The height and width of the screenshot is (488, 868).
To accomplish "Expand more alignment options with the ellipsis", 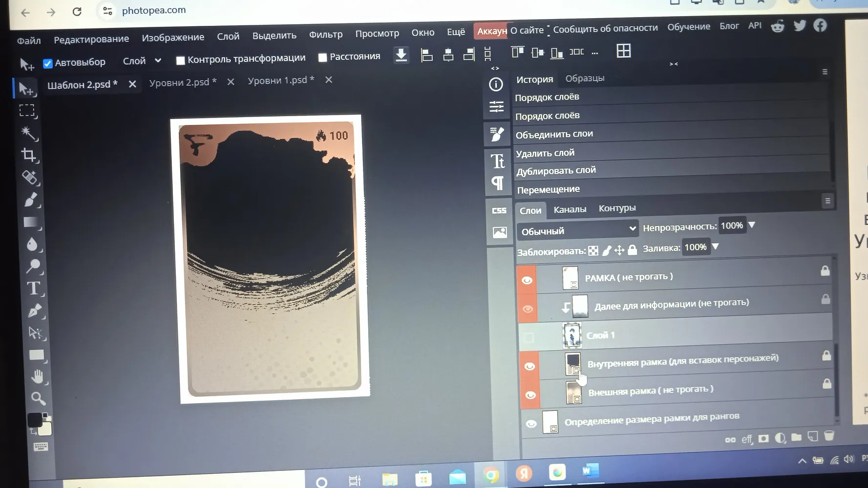I will [x=594, y=52].
